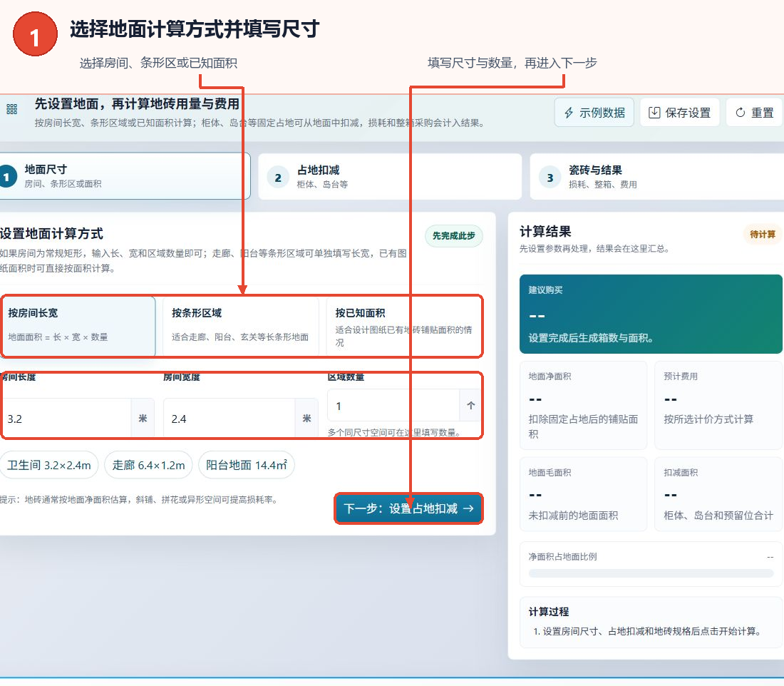Viewport: 784px width, 686px height.
Task: Click the 区域数量 field showing 1
Action: point(393,406)
